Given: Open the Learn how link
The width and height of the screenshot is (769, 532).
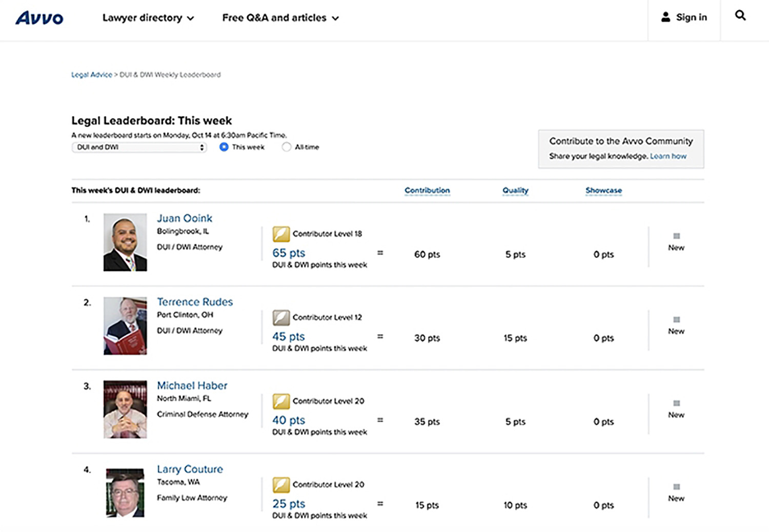Looking at the screenshot, I should [668, 156].
